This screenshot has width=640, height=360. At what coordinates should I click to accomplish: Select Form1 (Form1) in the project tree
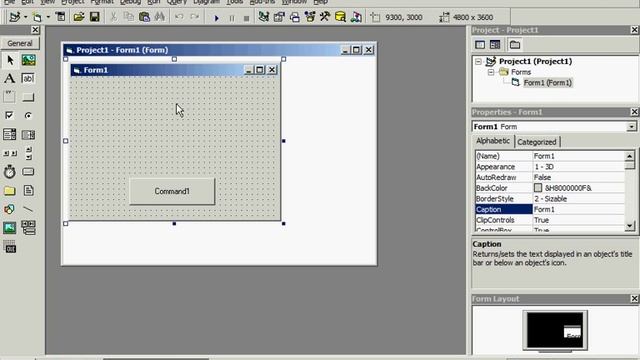point(547,83)
